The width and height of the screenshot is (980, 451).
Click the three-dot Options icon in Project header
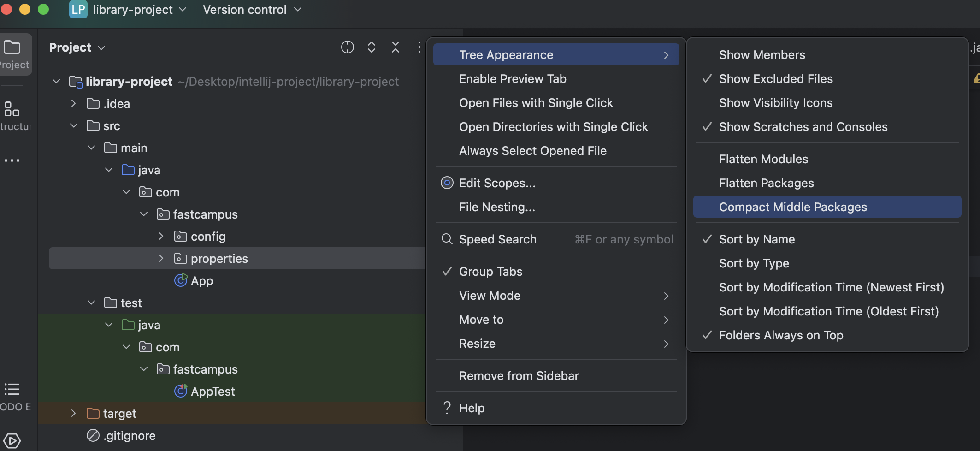click(419, 47)
